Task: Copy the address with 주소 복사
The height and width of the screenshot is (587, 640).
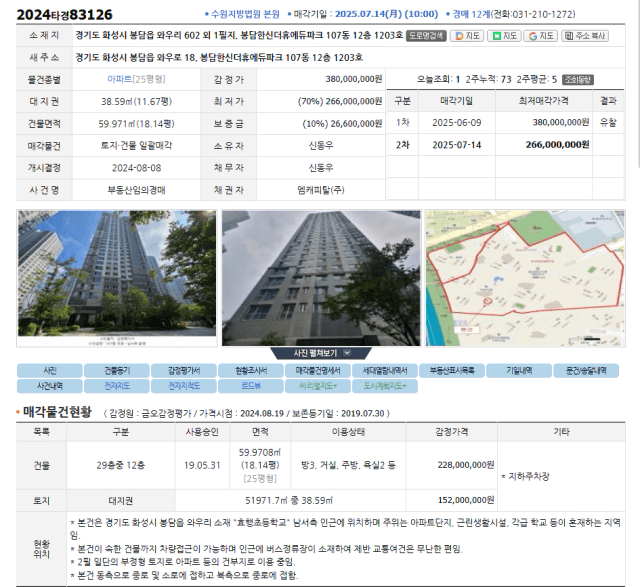Action: [584, 36]
